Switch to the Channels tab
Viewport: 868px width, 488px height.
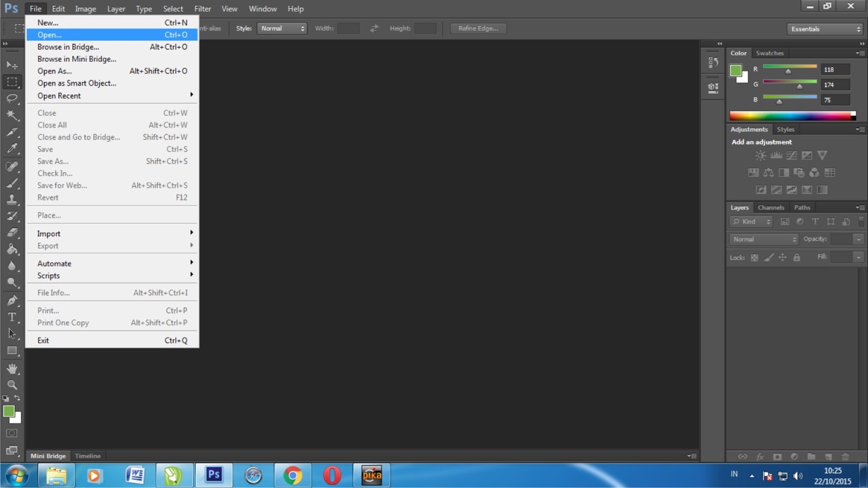coord(771,207)
